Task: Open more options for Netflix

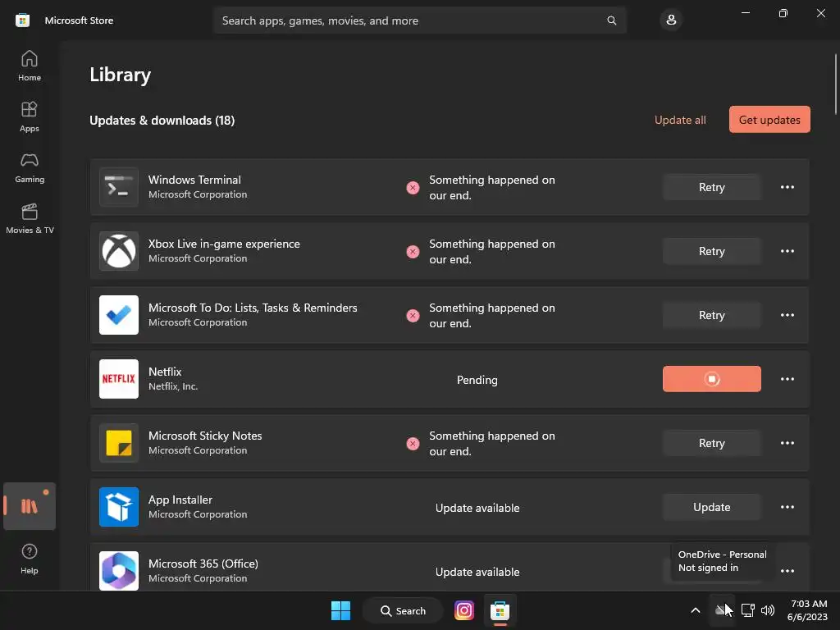Action: pyautogui.click(x=787, y=379)
